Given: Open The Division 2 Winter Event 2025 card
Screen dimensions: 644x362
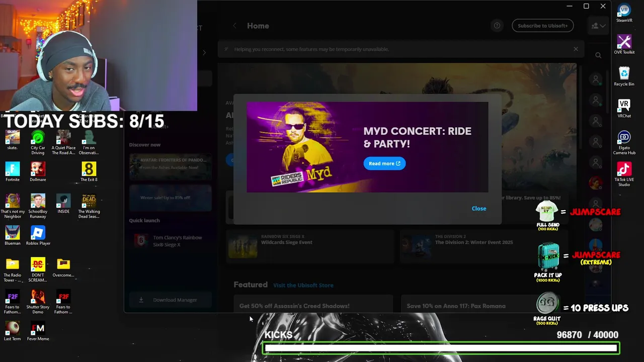Looking at the screenshot, I should click(484, 245).
